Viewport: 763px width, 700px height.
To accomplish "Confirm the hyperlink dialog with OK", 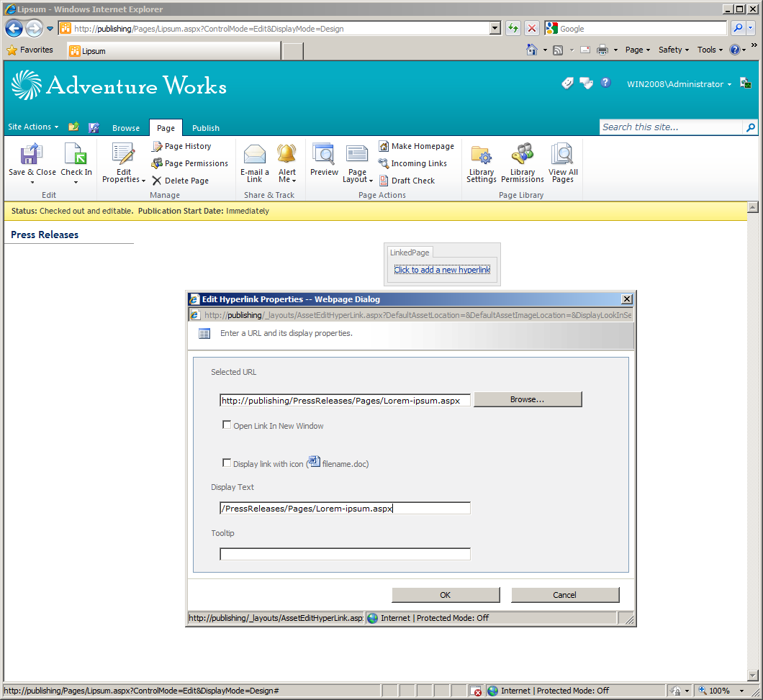I will [x=446, y=595].
